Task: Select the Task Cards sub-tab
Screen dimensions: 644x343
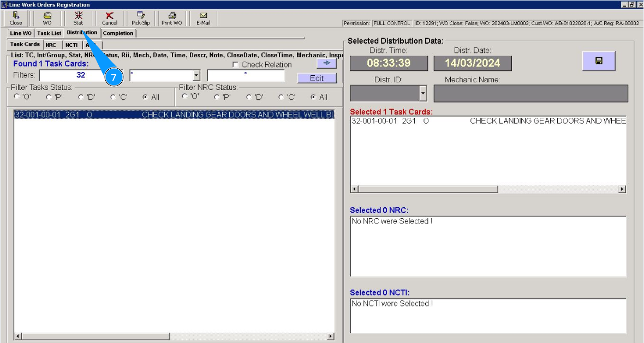Action: pyautogui.click(x=25, y=44)
